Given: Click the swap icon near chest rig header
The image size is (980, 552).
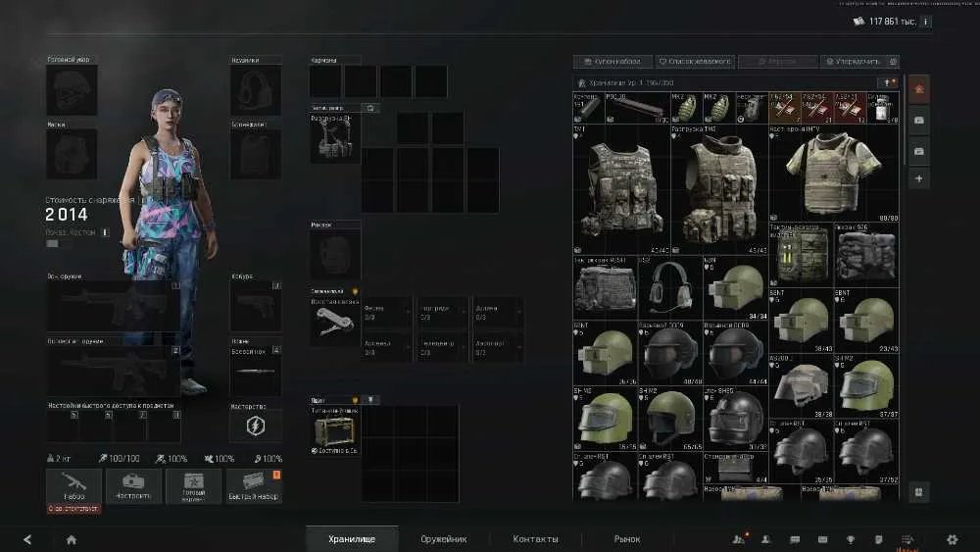Looking at the screenshot, I should [370, 108].
